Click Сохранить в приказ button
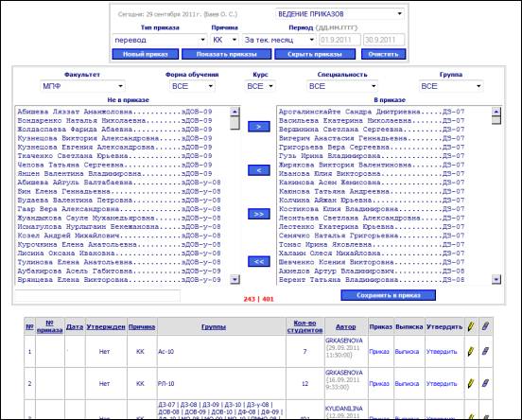Viewport: 522px width, 420px height. [x=388, y=295]
